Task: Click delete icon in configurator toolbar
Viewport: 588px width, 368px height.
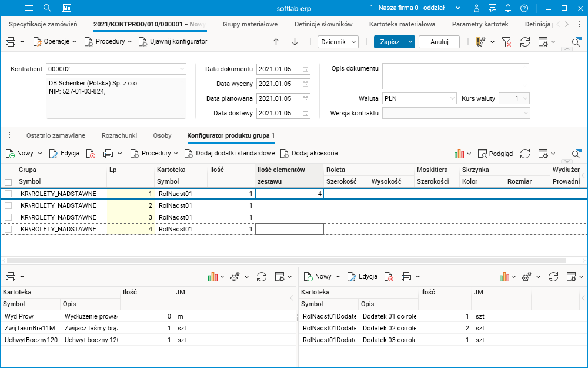Action: pos(91,154)
